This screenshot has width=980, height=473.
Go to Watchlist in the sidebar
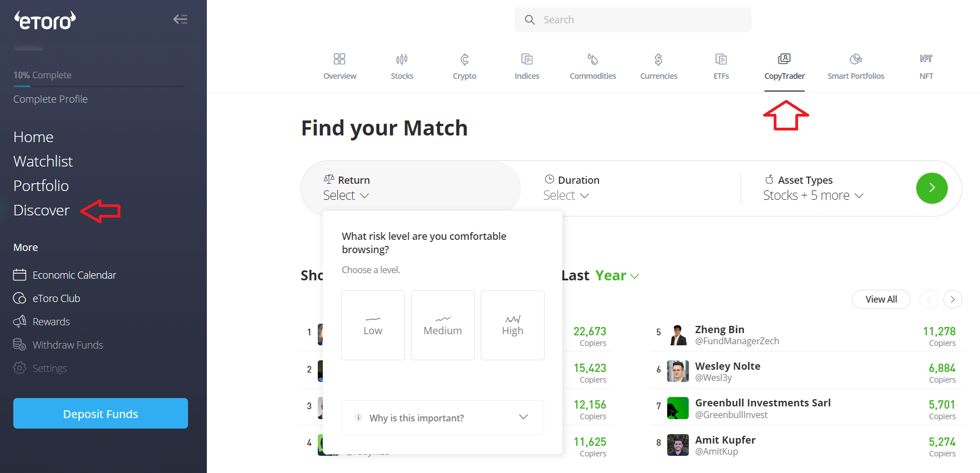[x=43, y=162]
